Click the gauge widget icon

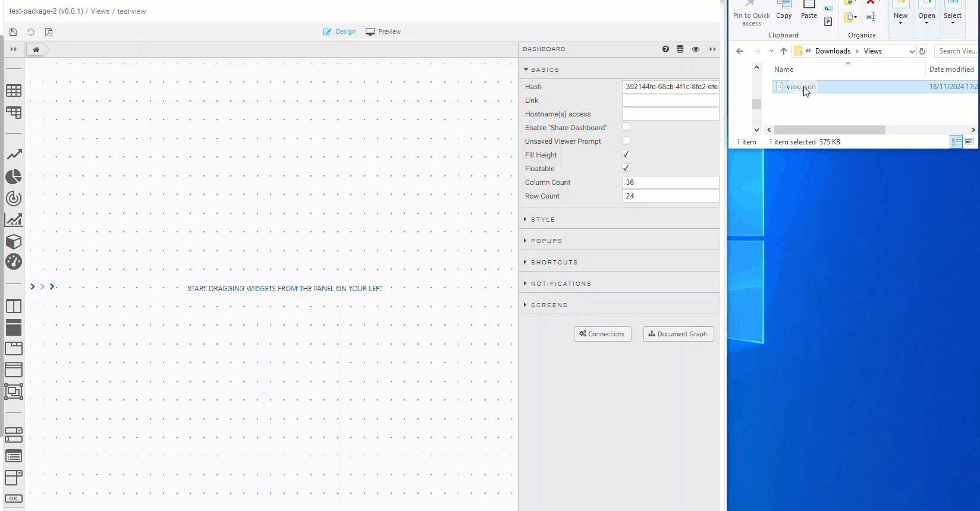14,262
